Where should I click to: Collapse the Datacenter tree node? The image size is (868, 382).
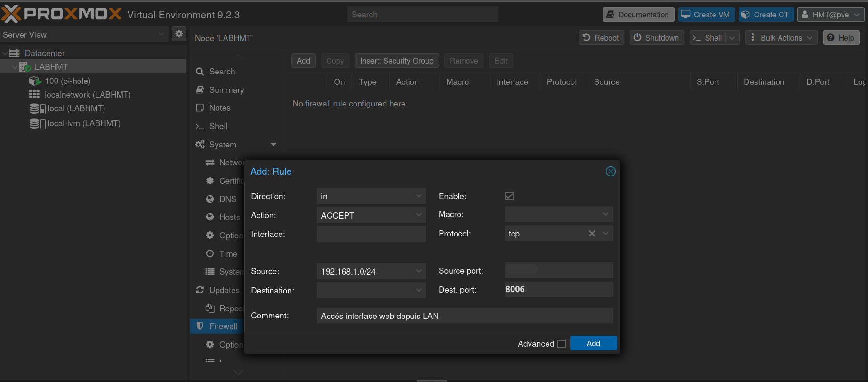pos(5,53)
